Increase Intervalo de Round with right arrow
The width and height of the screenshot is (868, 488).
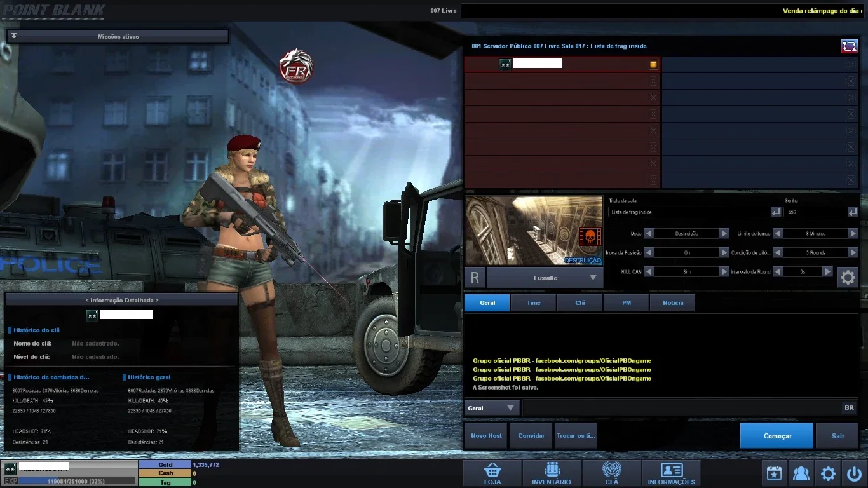[827, 271]
